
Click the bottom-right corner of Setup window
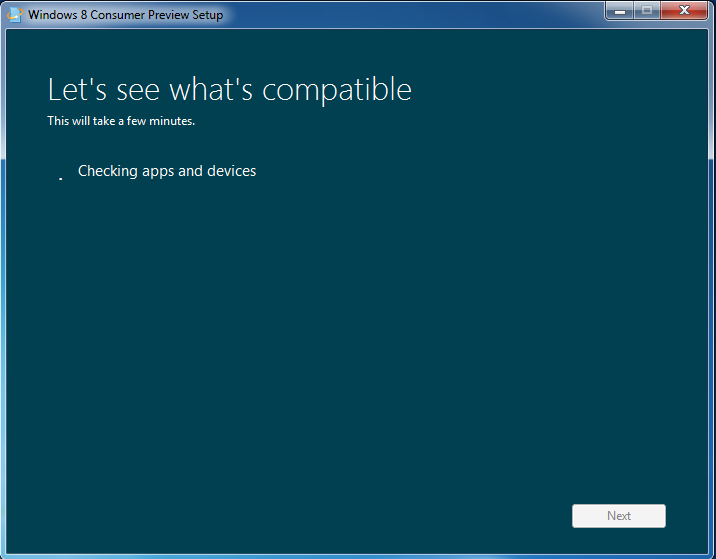click(x=712, y=555)
